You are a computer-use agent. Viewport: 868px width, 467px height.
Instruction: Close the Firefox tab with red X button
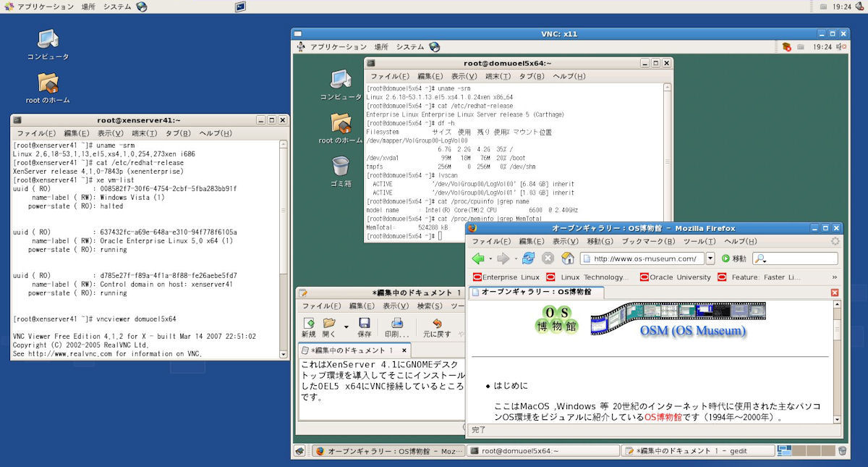[835, 293]
